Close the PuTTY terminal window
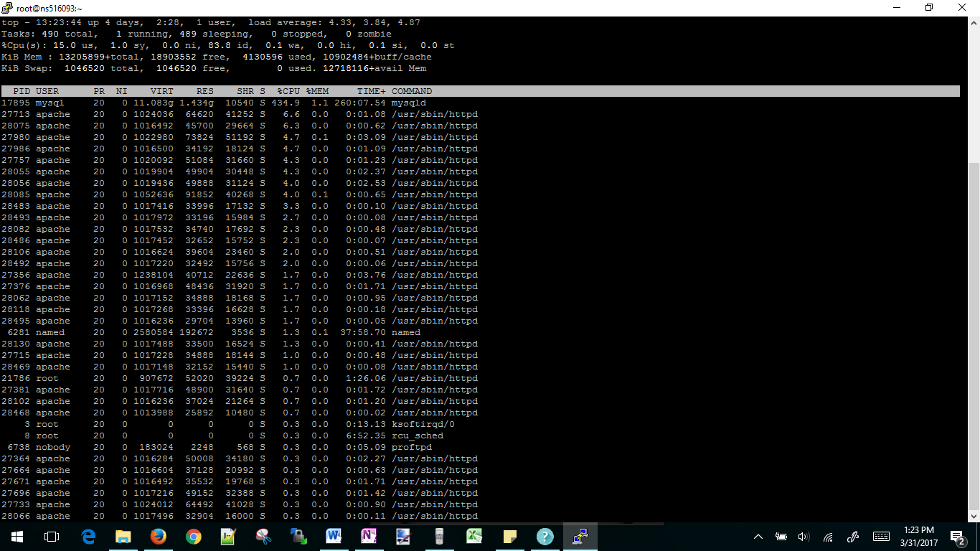The height and width of the screenshot is (551, 980). point(963,8)
